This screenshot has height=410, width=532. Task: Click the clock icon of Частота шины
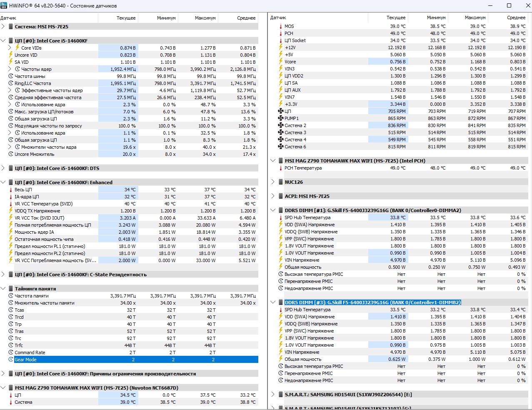[11, 76]
